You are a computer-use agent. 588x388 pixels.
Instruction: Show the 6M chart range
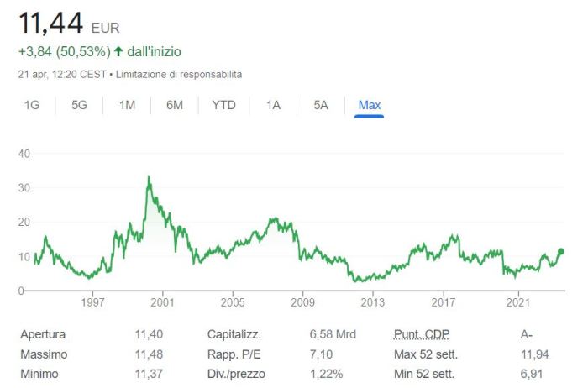[x=175, y=105]
